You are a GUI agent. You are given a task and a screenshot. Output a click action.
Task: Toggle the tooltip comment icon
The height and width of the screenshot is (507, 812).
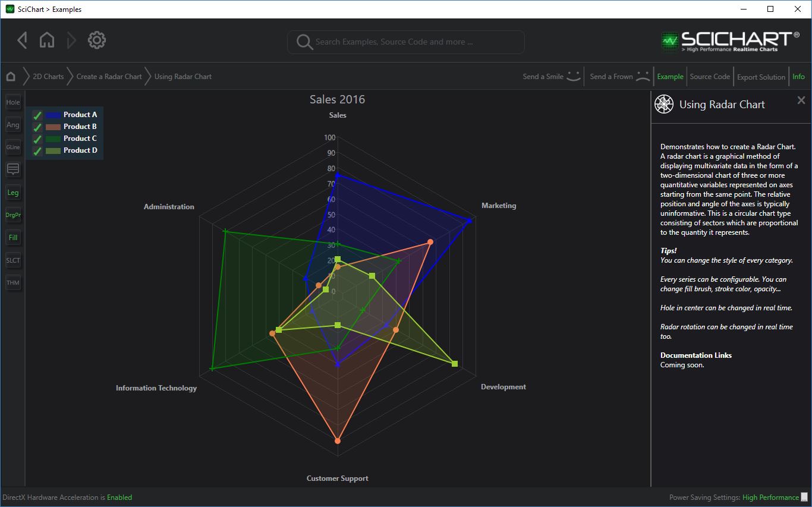coord(13,169)
